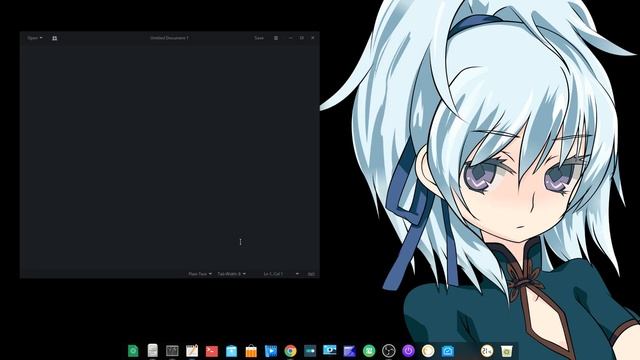Close the gedit window
This screenshot has width=640, height=360.
(x=313, y=38)
